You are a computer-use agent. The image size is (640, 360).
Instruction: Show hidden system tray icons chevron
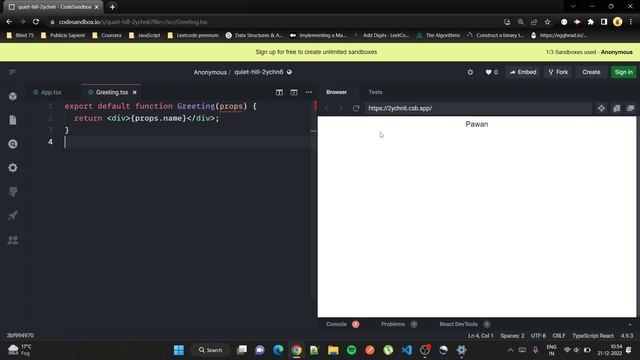click(x=510, y=350)
